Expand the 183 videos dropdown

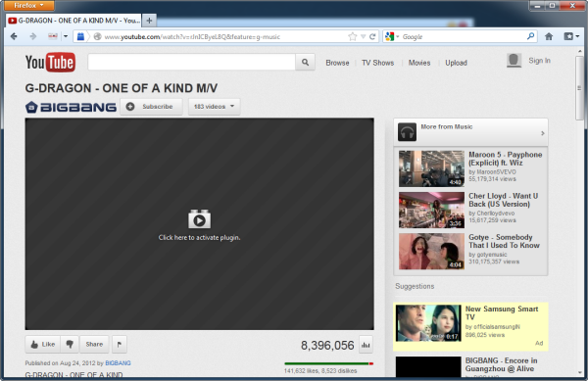[214, 107]
